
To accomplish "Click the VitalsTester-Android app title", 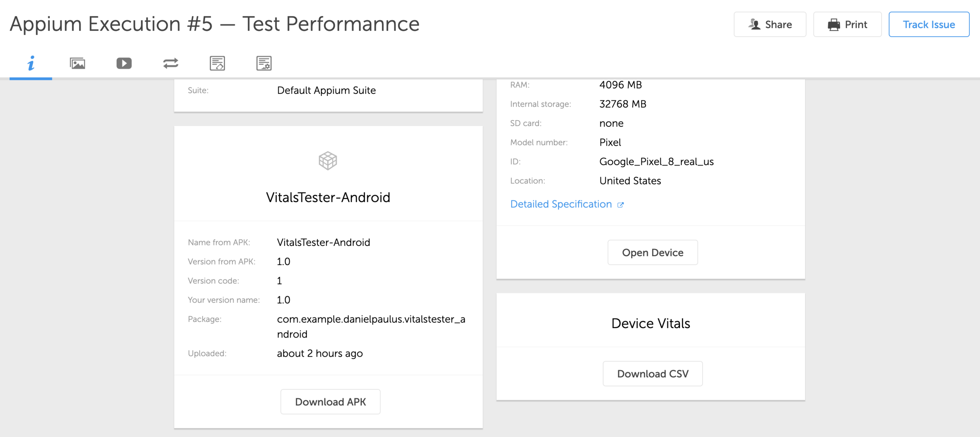I will click(328, 197).
